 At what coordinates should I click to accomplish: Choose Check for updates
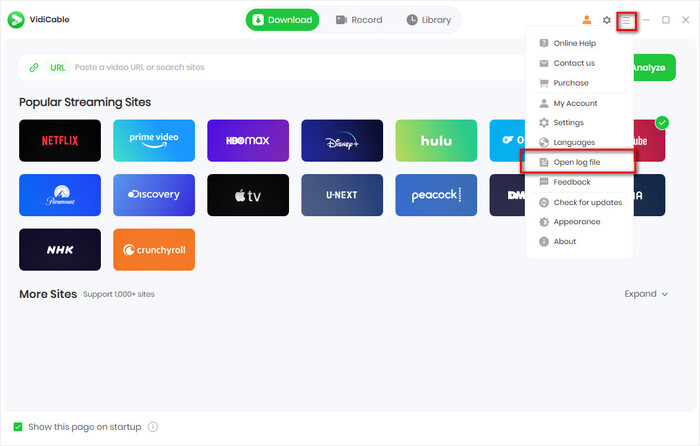579,202
